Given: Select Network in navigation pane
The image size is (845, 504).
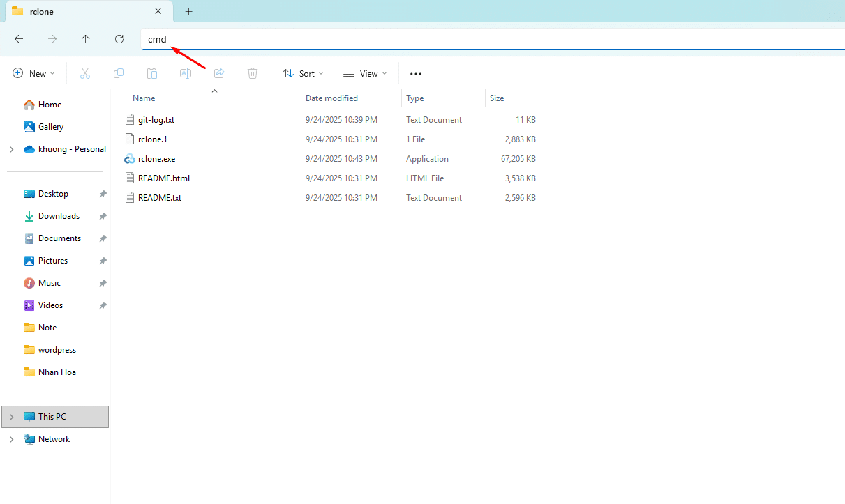Looking at the screenshot, I should (54, 439).
